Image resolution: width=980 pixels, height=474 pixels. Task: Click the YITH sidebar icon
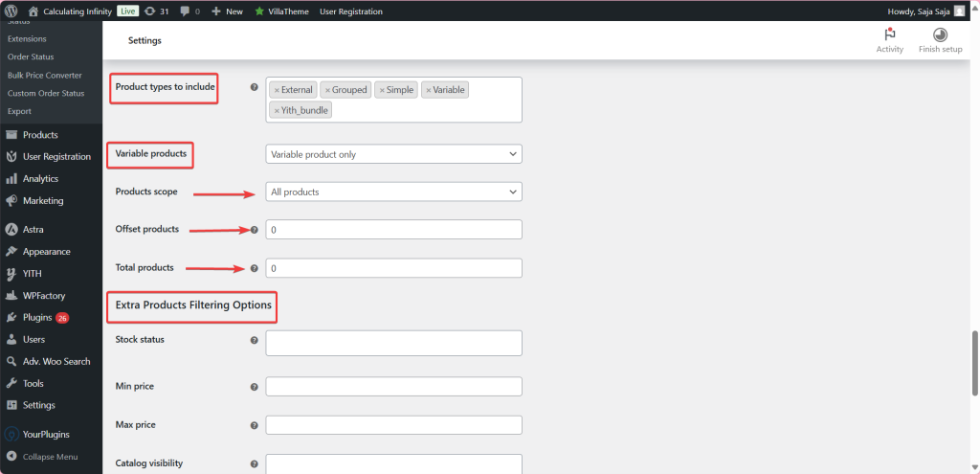[11, 273]
